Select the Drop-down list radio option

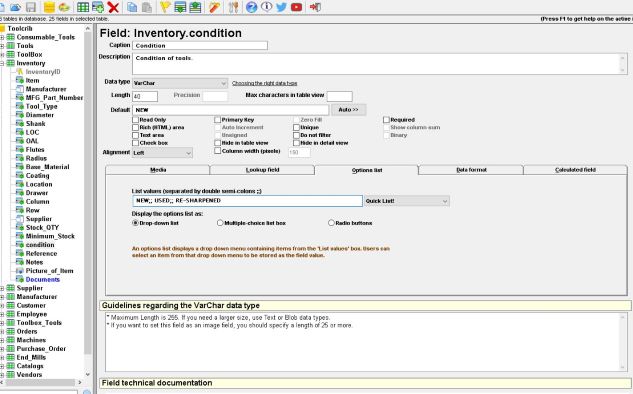[x=135, y=223]
